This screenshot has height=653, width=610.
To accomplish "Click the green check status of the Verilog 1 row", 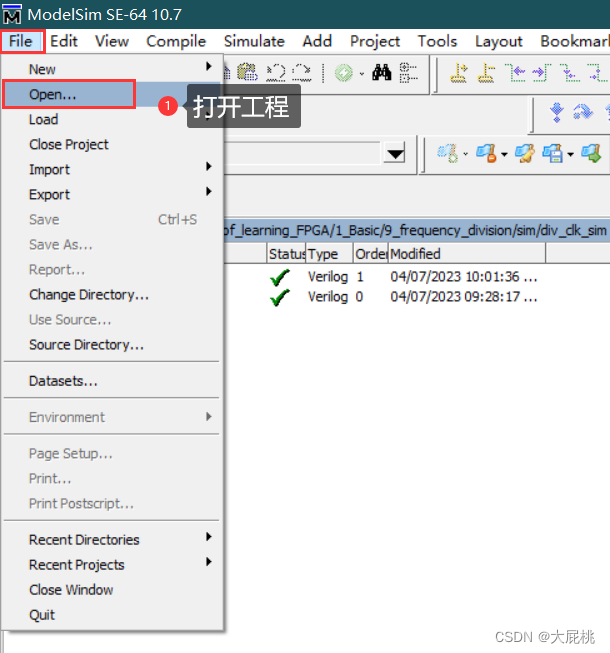I will point(280,277).
